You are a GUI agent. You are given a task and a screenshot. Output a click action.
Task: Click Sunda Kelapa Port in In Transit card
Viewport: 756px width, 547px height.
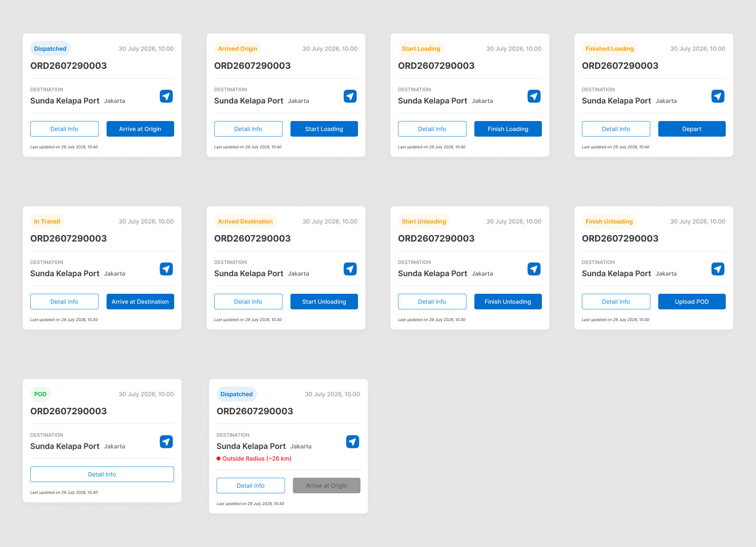coord(65,274)
